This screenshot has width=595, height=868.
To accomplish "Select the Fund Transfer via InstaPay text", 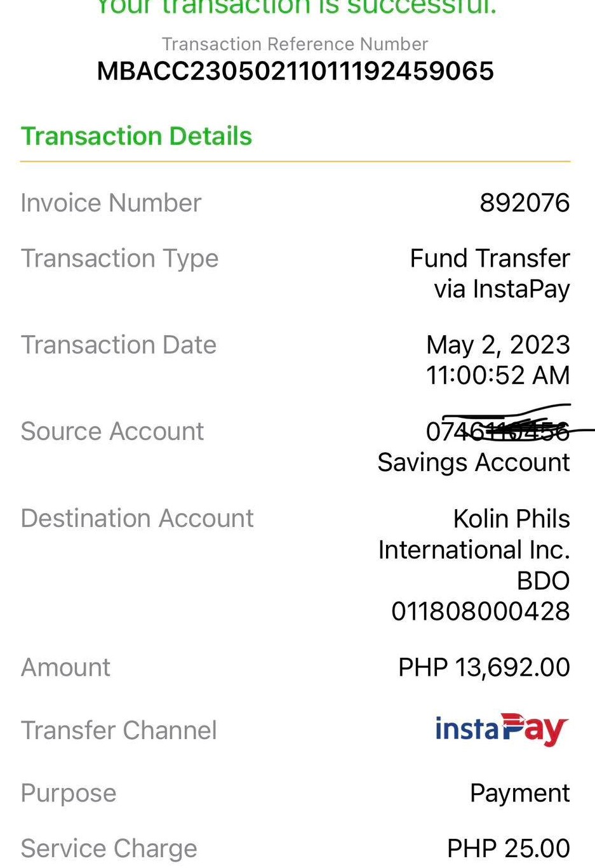I will [x=490, y=274].
